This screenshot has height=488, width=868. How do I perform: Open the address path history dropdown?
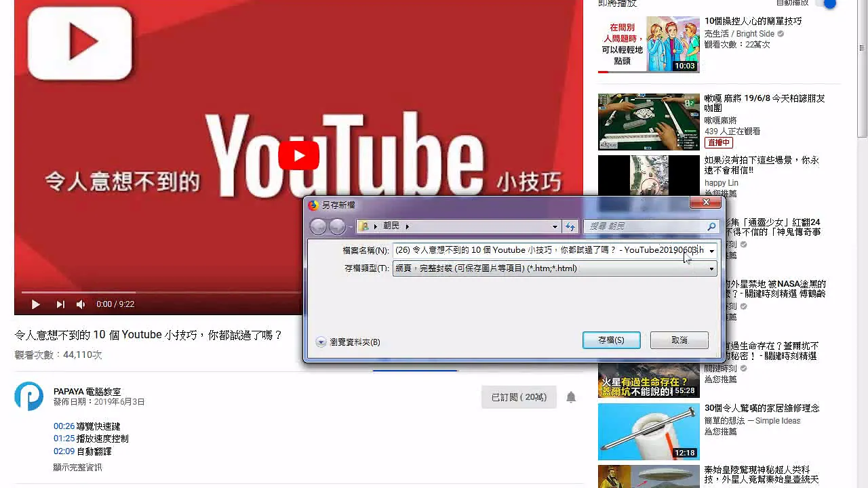pyautogui.click(x=555, y=226)
